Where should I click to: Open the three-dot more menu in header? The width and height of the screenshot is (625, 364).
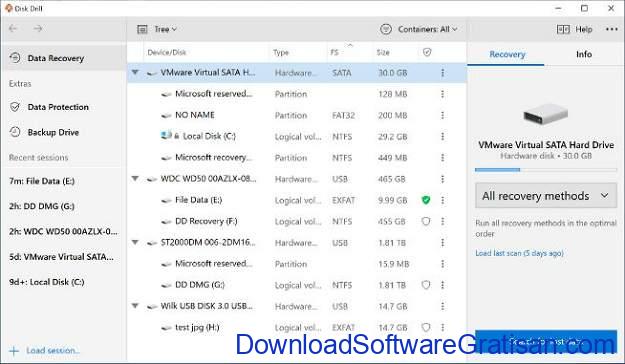tap(611, 29)
